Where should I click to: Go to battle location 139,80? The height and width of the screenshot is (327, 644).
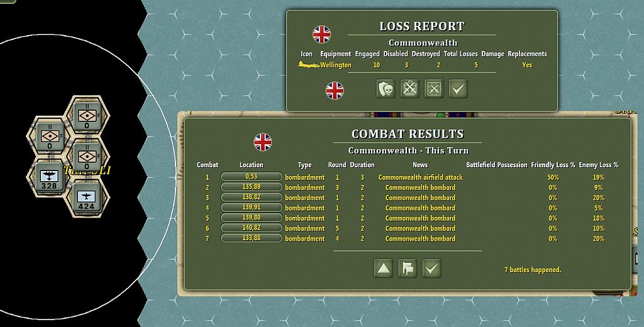pos(252,218)
